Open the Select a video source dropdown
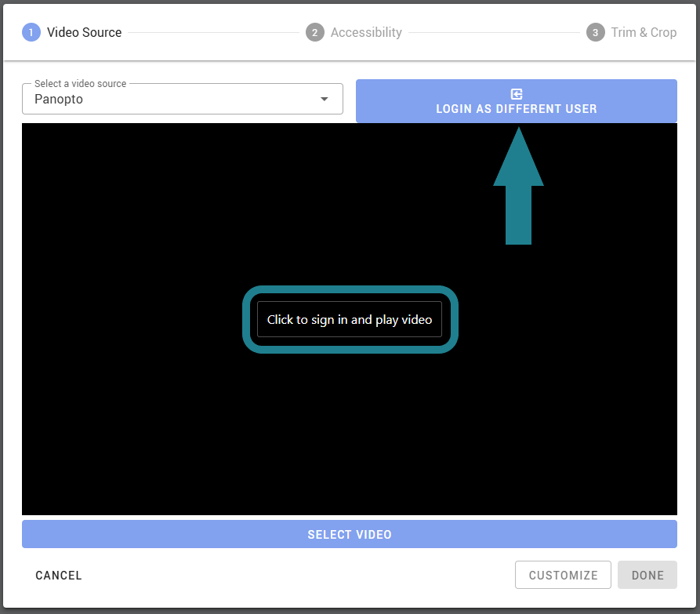Image resolution: width=700 pixels, height=614 pixels. click(x=183, y=99)
